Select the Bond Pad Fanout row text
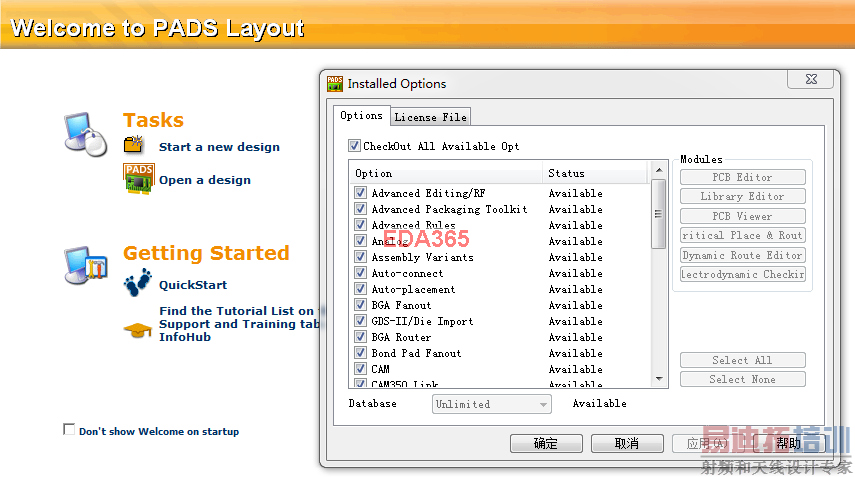 pyautogui.click(x=416, y=353)
